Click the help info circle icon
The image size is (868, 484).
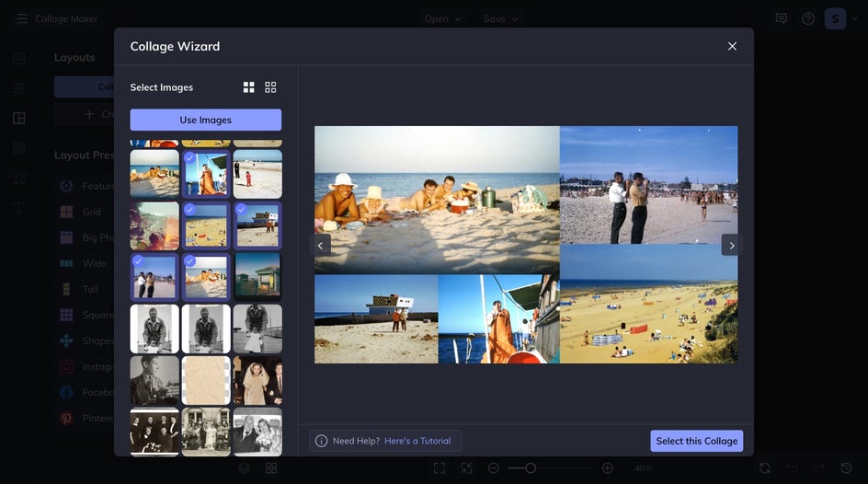321,441
